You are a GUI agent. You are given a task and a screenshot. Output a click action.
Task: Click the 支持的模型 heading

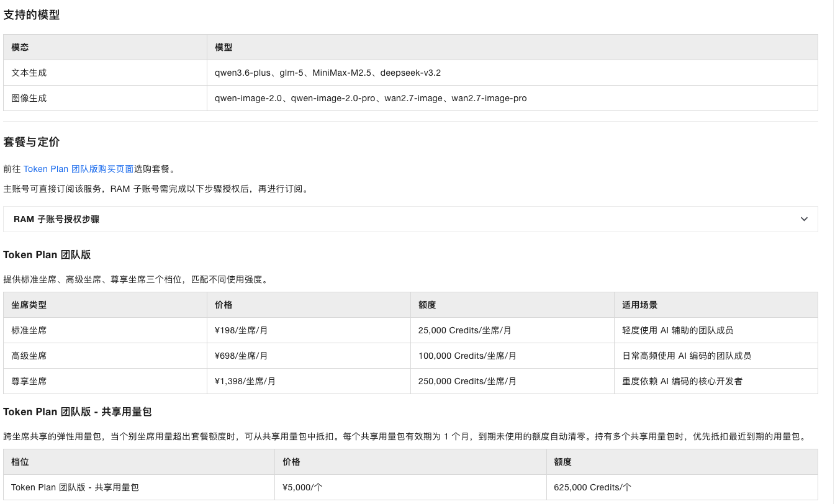[x=32, y=15]
